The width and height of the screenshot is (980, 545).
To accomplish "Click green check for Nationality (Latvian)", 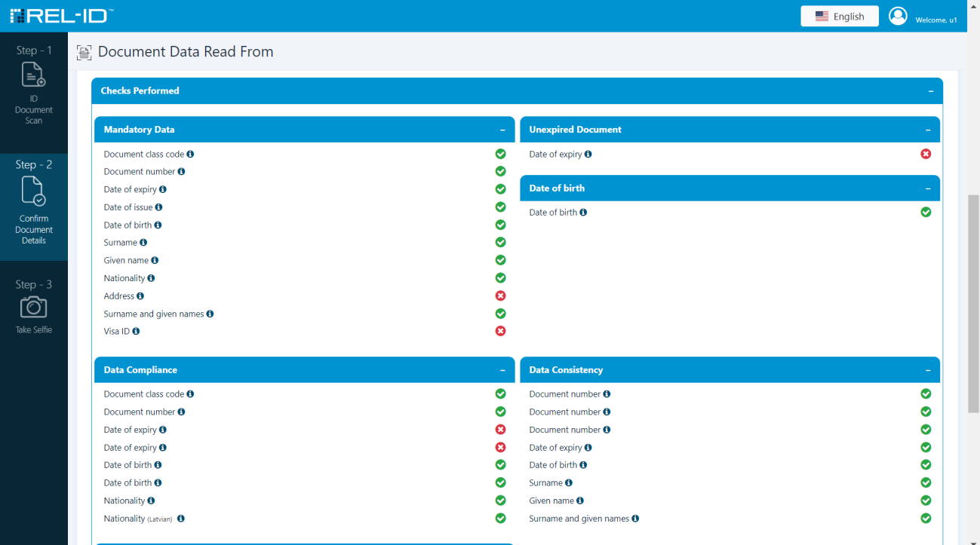I will [x=500, y=518].
